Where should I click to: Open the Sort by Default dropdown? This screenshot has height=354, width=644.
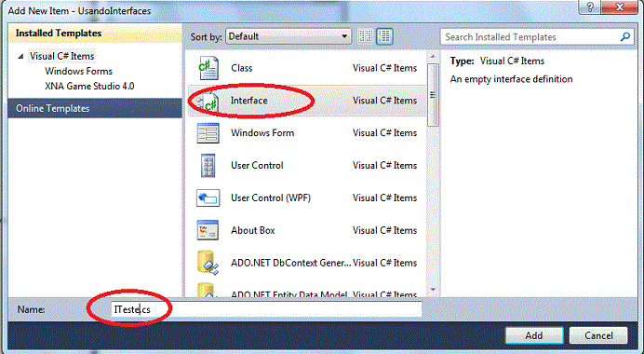click(x=288, y=36)
